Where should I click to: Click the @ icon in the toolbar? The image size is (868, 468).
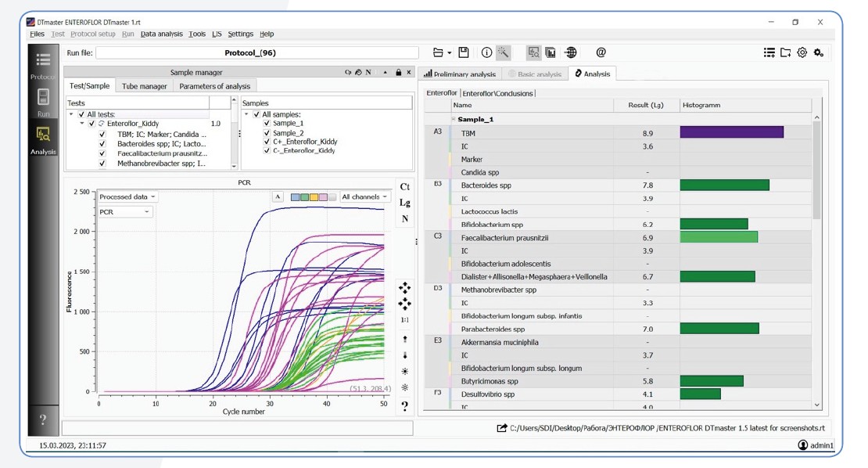601,52
